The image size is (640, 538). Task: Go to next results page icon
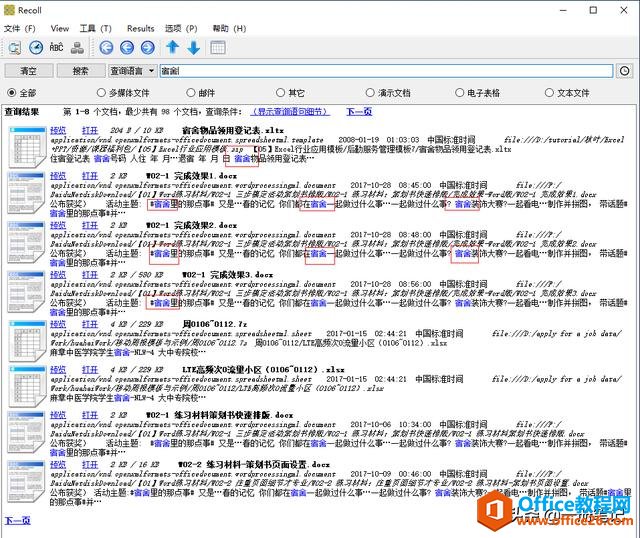148,47
